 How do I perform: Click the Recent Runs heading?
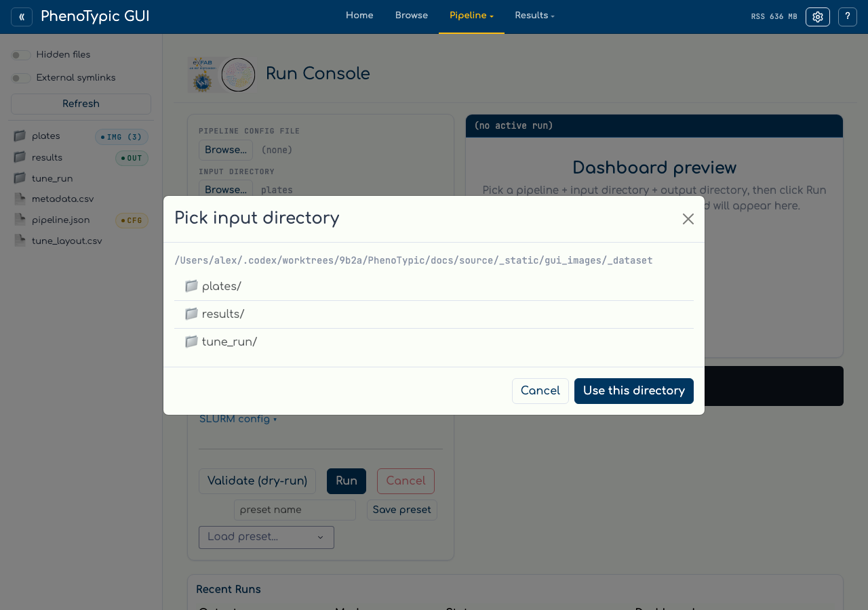(x=229, y=590)
